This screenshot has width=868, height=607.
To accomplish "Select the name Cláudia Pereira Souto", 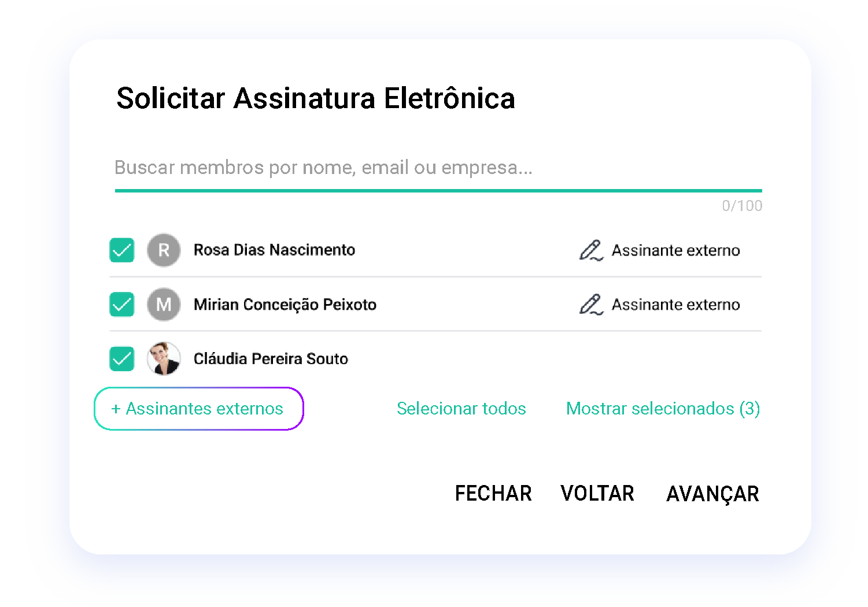I will point(271,359).
